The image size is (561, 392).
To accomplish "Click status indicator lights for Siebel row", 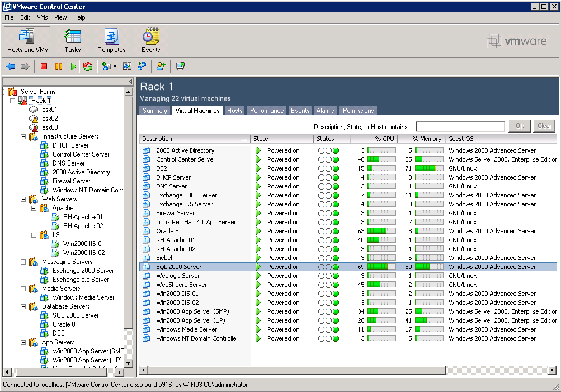I will (x=328, y=258).
